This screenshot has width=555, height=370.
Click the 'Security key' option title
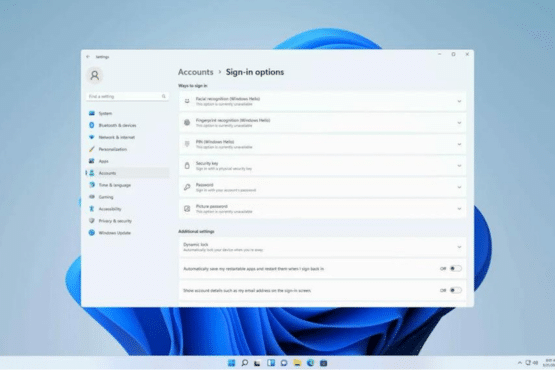[207, 163]
